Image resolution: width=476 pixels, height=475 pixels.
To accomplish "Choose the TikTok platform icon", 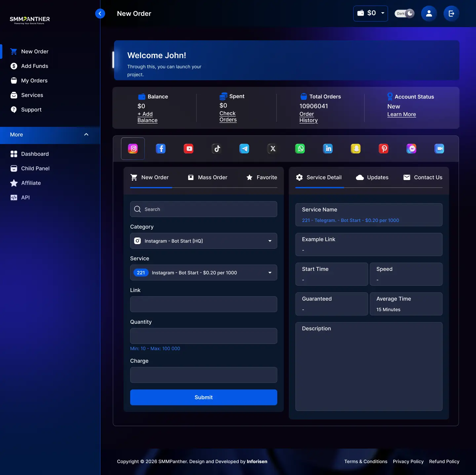I will click(x=217, y=149).
